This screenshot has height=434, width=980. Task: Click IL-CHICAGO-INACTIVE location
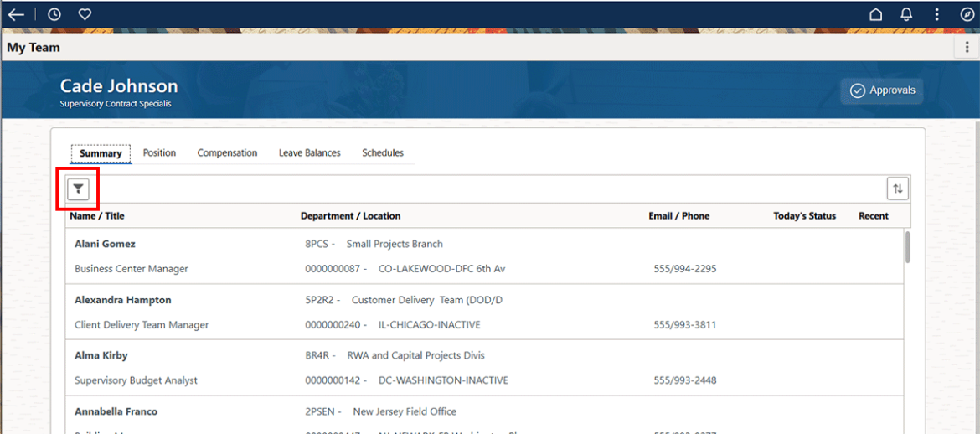[x=430, y=325]
